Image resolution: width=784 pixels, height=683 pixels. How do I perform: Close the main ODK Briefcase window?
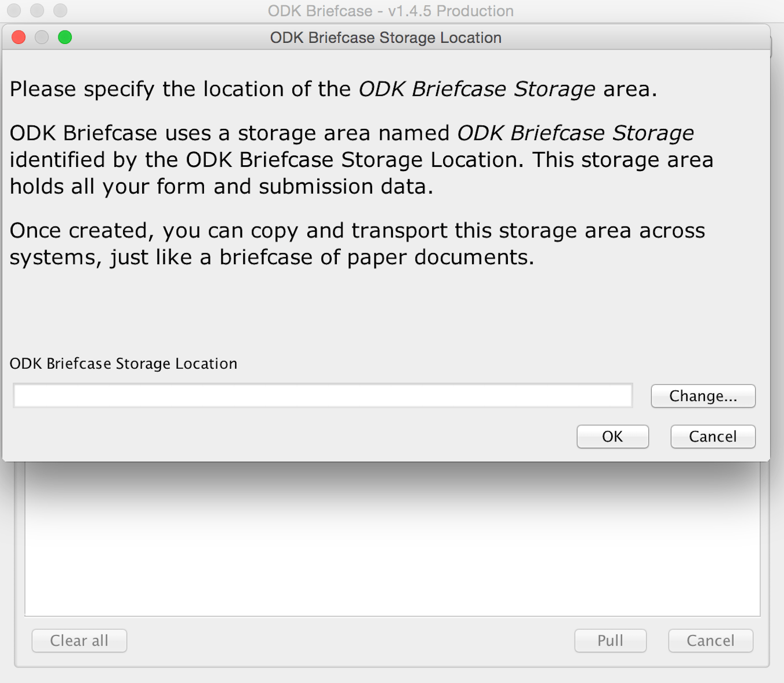point(14,10)
